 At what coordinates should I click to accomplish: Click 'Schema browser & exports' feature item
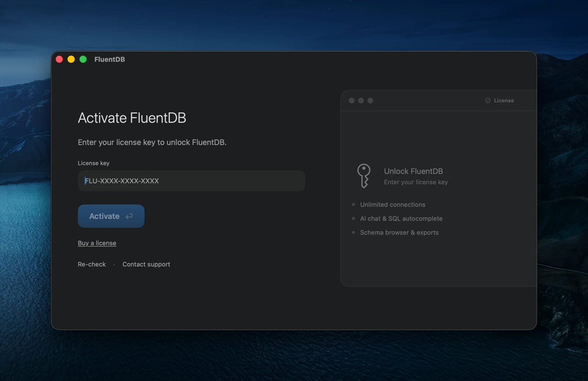tap(399, 232)
